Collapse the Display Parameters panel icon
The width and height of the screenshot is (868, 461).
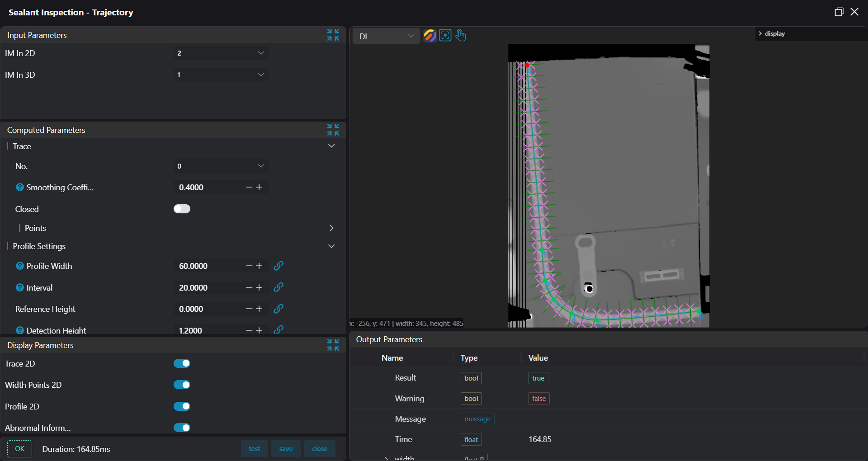[x=333, y=345]
